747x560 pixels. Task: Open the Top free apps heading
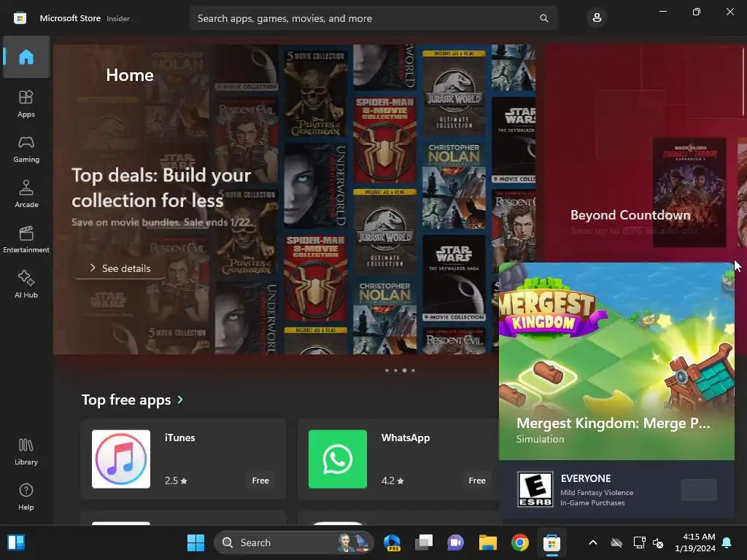(126, 400)
